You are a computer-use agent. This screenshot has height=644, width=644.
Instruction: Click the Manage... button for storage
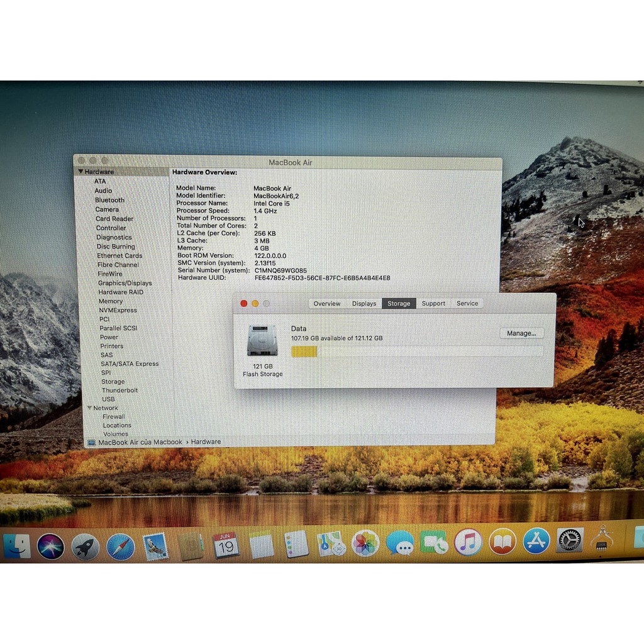521,333
